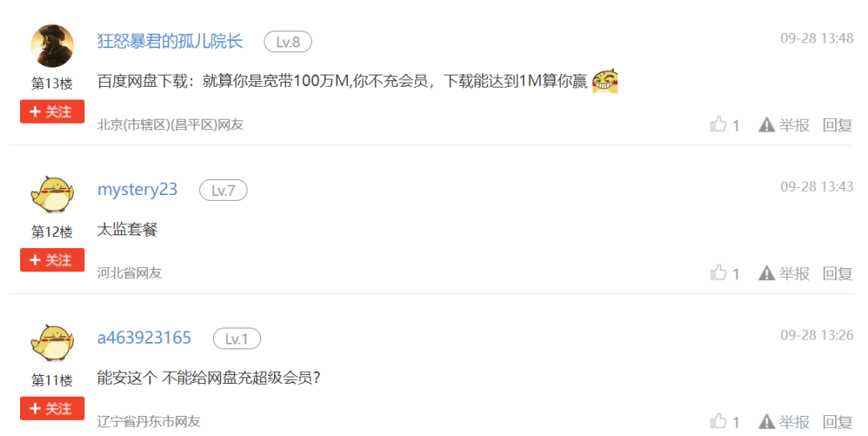Open mystery23 username link
868x436 pixels.
click(137, 189)
